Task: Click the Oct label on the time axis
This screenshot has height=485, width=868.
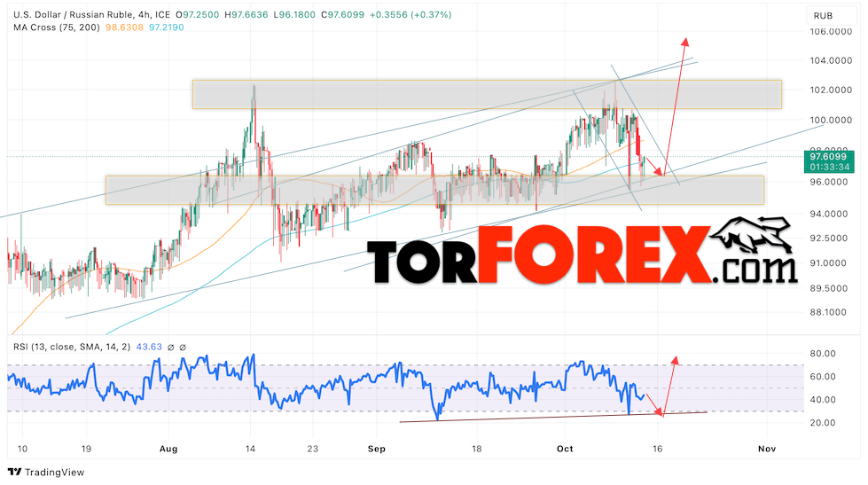Action: (x=565, y=449)
